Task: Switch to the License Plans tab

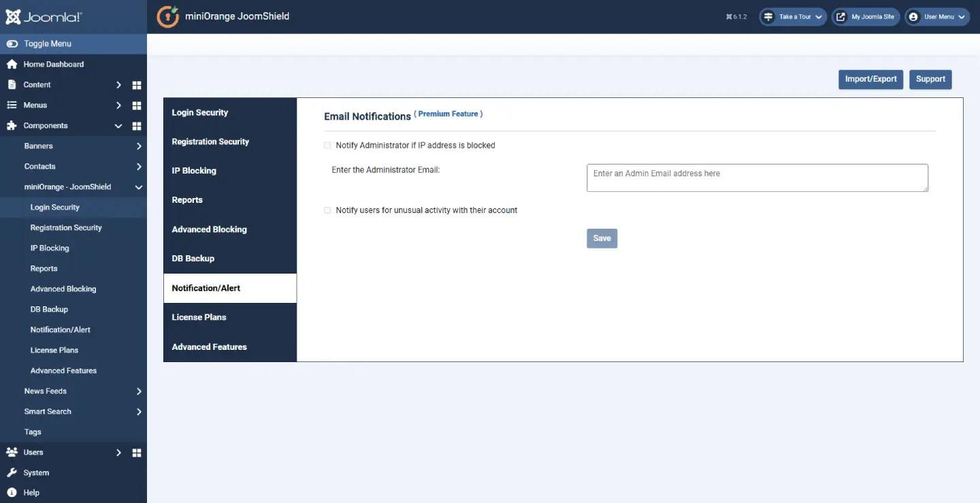Action: 230,317
